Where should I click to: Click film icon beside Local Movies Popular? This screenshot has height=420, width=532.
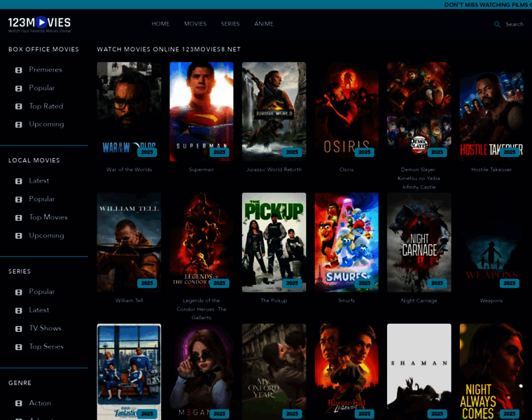(x=19, y=199)
